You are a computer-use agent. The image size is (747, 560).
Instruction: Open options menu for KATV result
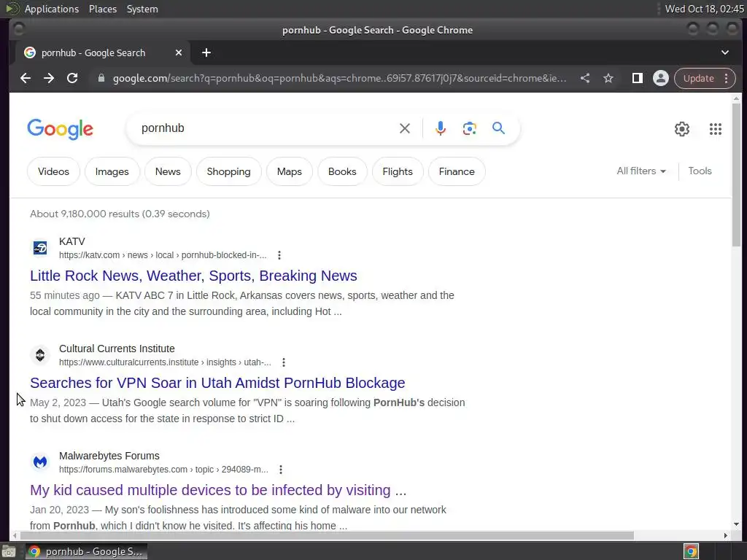pyautogui.click(x=279, y=255)
